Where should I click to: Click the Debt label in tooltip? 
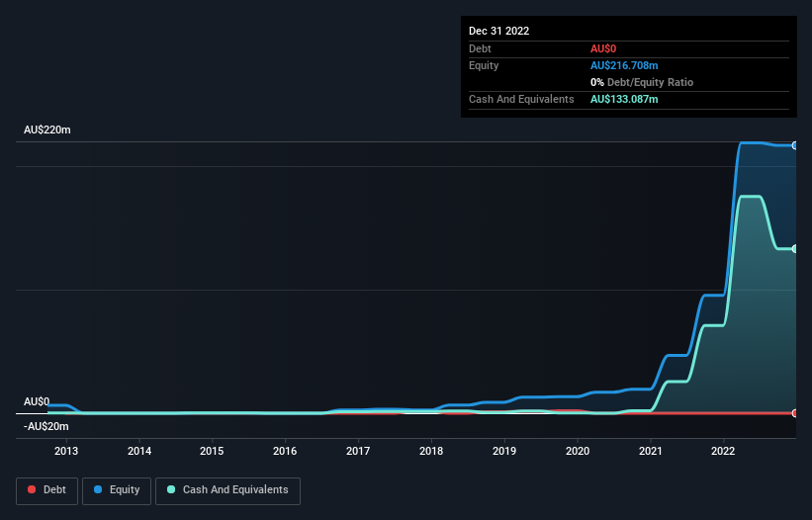click(x=480, y=48)
